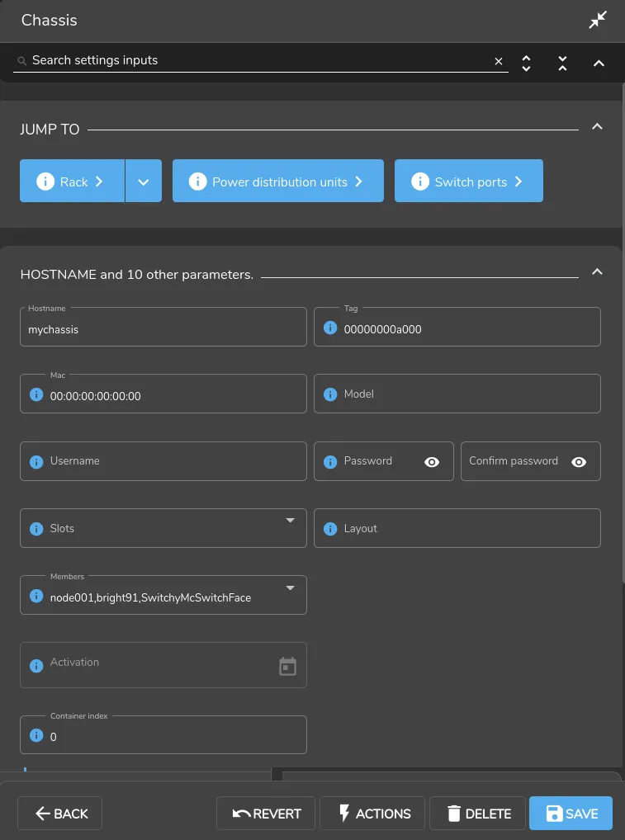Collapse the HOSTNAME parameters section

pyautogui.click(x=597, y=272)
